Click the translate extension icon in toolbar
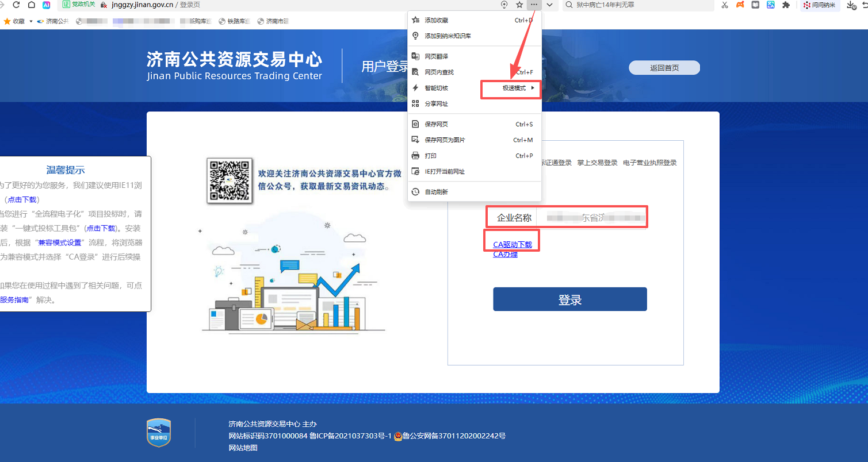 click(770, 5)
